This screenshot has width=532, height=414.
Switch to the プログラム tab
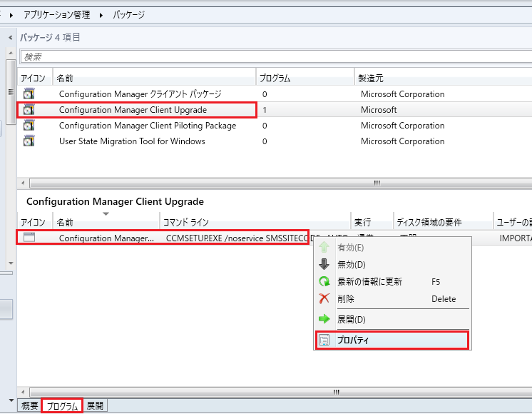pyautogui.click(x=62, y=405)
